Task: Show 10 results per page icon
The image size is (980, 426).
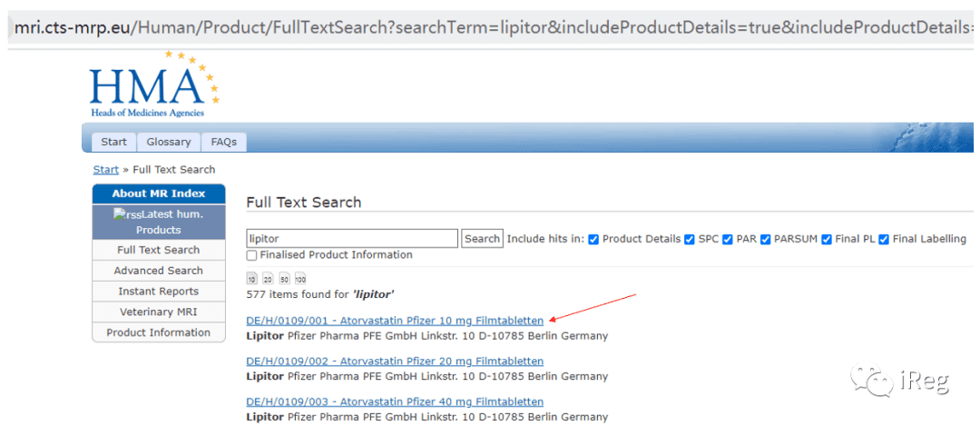Action: pyautogui.click(x=251, y=279)
